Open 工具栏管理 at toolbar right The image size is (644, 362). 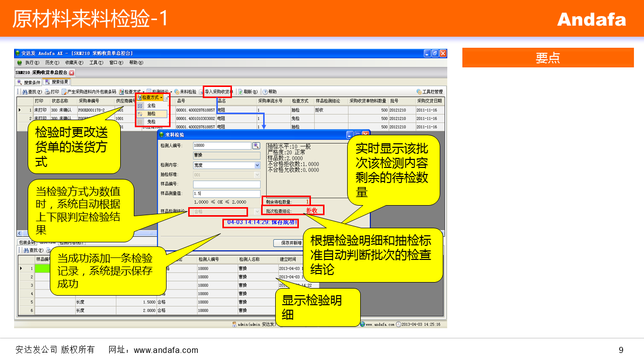429,92
